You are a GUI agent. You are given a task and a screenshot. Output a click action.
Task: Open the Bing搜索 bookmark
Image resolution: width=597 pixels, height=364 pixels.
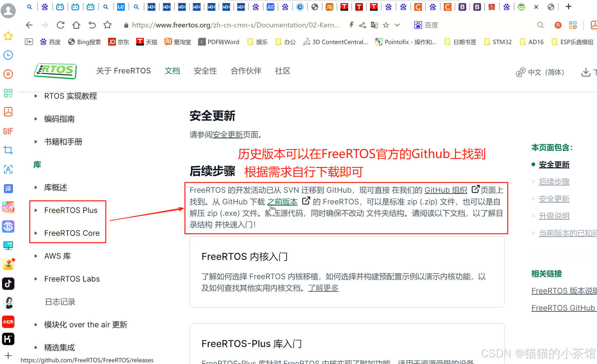point(85,42)
